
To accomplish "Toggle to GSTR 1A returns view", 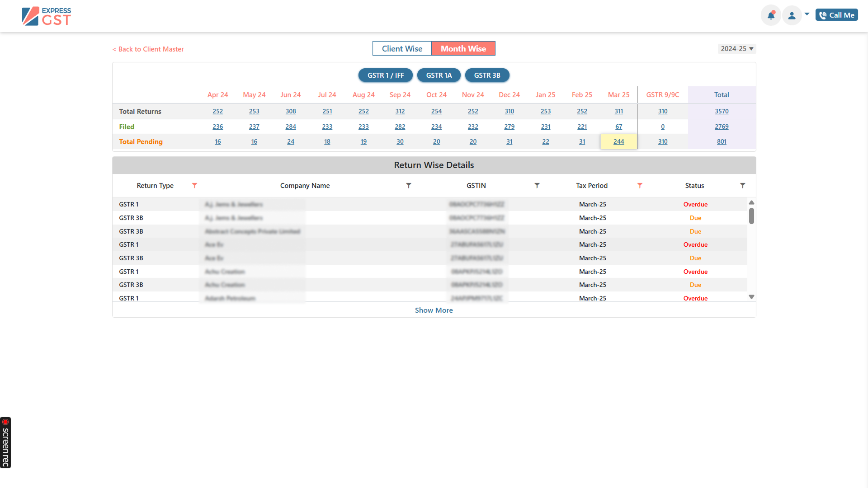I will tap(439, 75).
